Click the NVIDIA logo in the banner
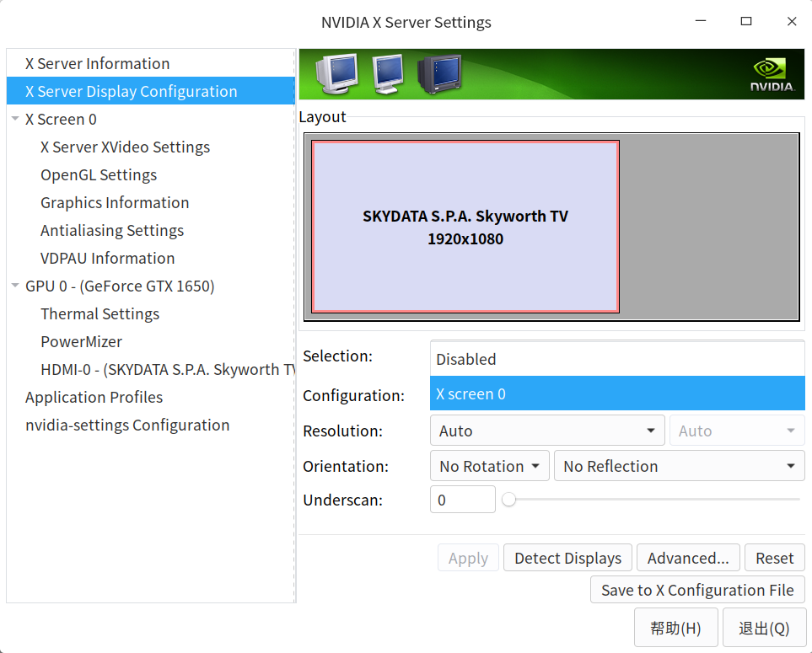Screen dimensions: 812x653 click(x=772, y=74)
